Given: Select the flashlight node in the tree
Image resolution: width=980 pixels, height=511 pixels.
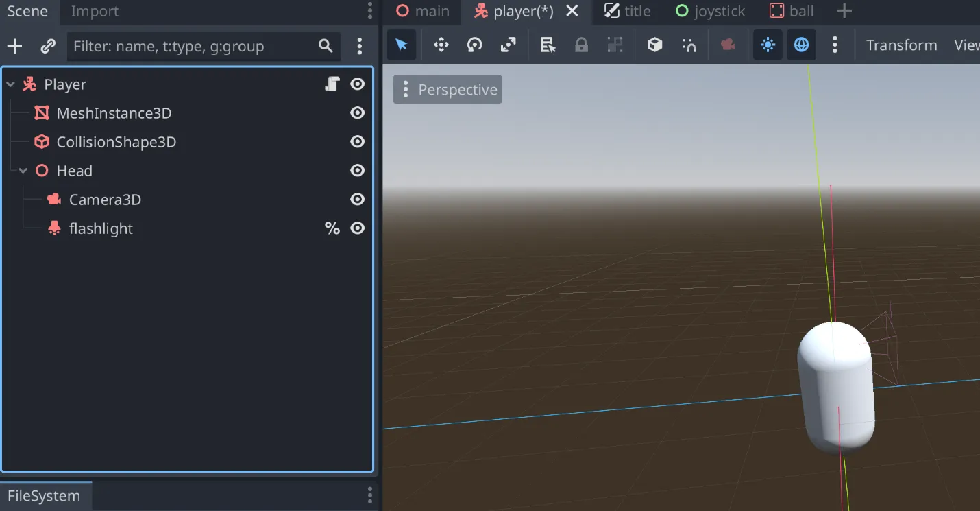Looking at the screenshot, I should pos(101,228).
